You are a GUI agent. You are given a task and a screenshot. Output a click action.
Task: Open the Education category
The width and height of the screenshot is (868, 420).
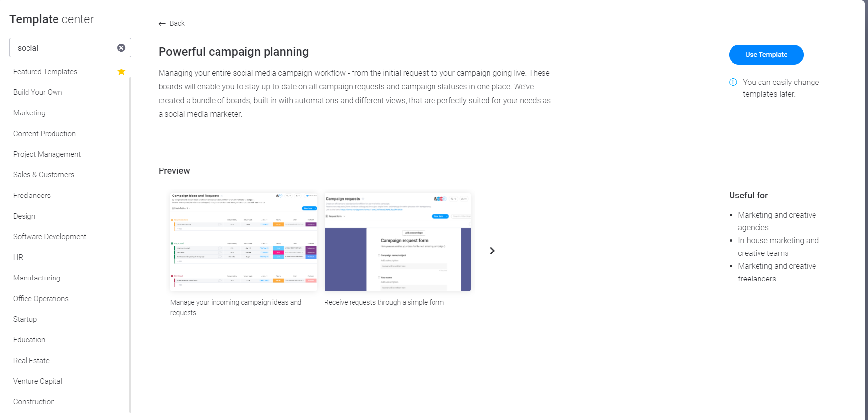click(x=29, y=340)
